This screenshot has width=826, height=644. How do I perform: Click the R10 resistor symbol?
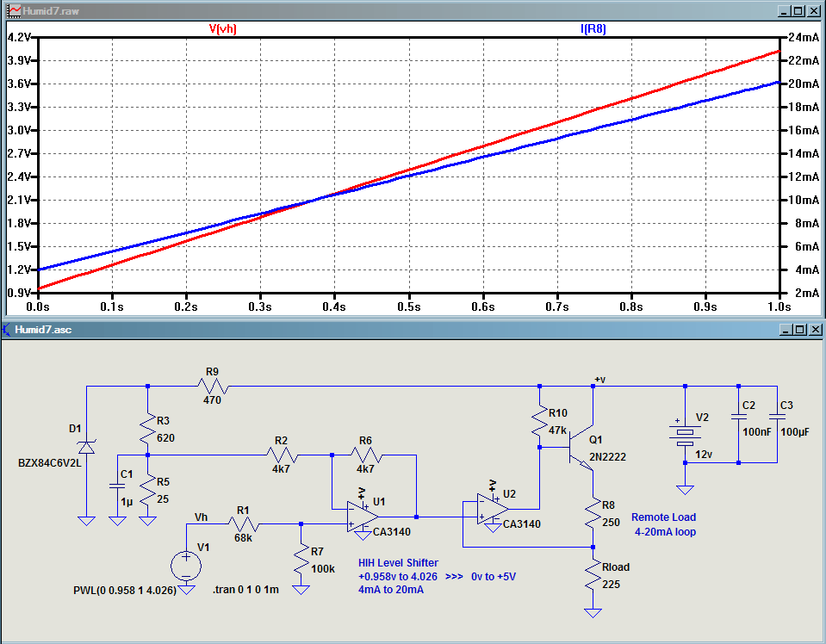[539, 421]
